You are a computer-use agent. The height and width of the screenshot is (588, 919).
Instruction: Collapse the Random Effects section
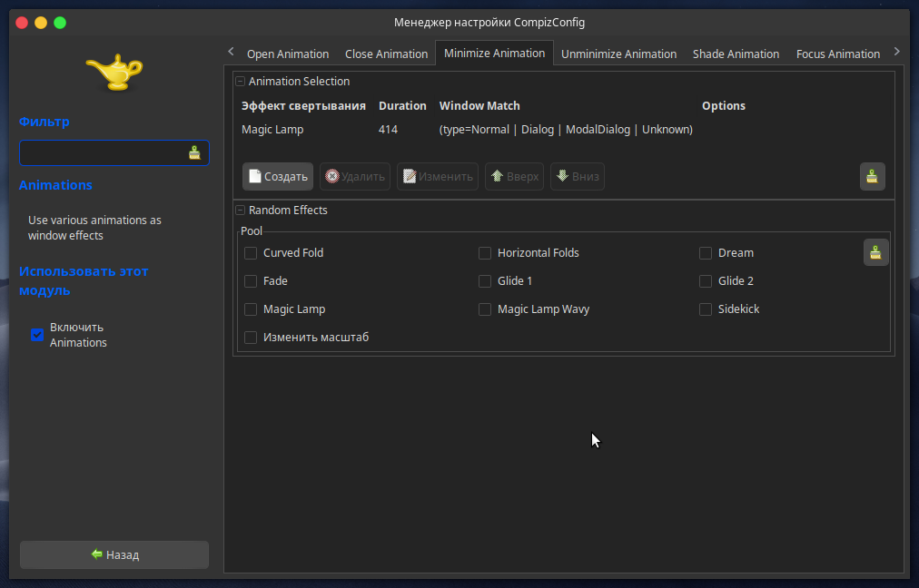(241, 211)
